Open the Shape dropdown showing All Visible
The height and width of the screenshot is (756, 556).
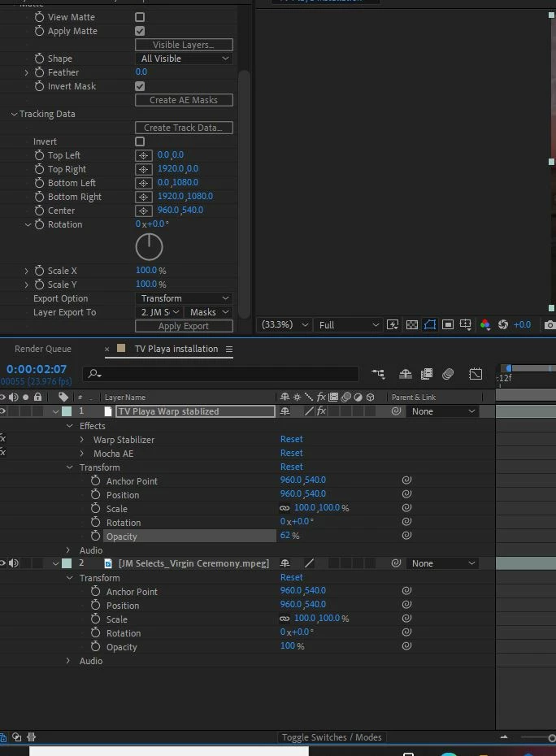click(185, 59)
